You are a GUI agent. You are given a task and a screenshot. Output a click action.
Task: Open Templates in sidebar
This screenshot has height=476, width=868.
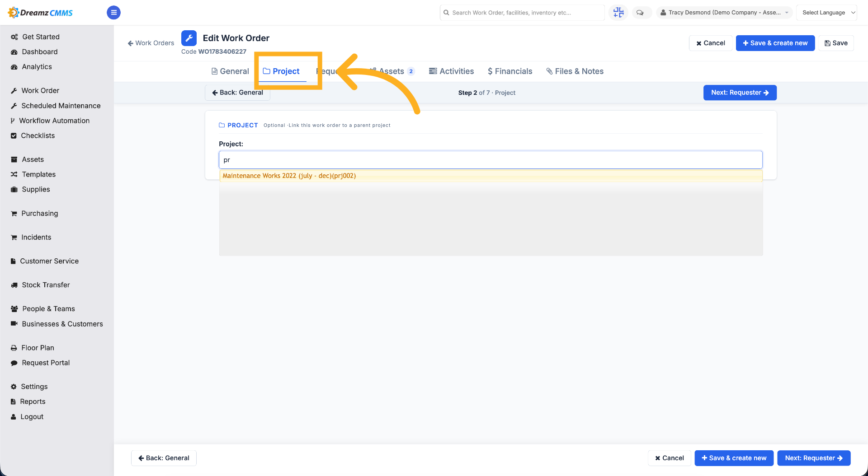[33, 174]
